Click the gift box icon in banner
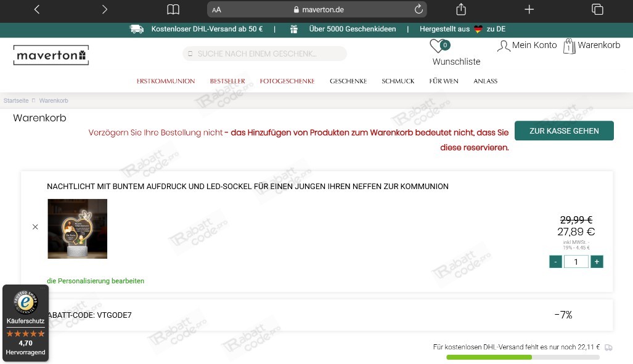The width and height of the screenshot is (633, 364). pos(294,29)
